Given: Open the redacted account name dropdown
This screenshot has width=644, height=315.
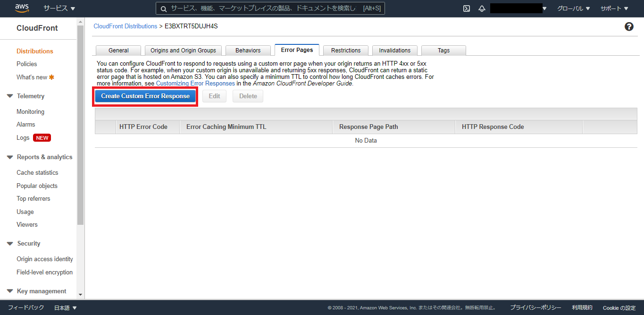Looking at the screenshot, I should (519, 9).
